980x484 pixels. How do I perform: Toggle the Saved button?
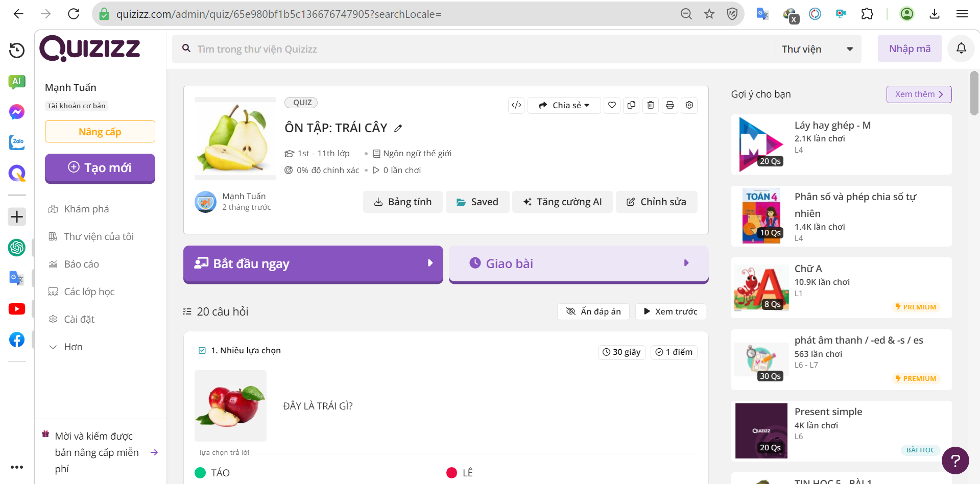coord(477,202)
